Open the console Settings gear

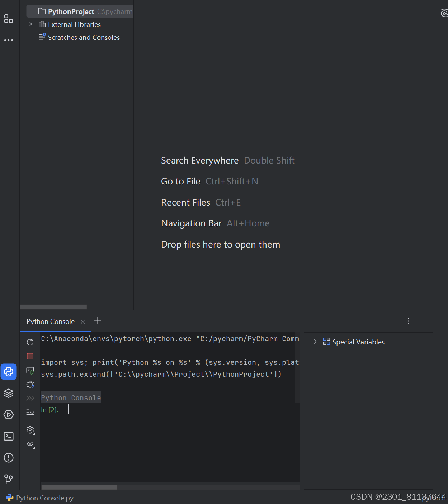(x=30, y=430)
